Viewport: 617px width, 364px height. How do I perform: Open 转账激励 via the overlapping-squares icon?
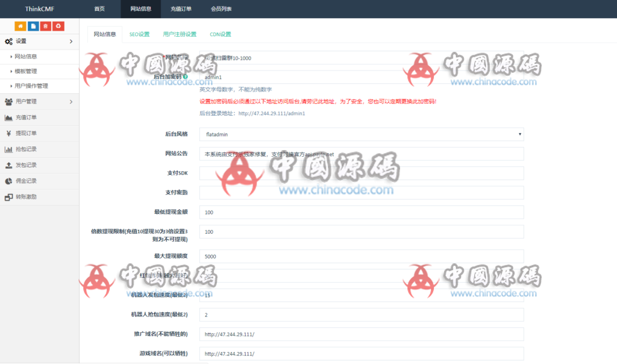tap(8, 196)
